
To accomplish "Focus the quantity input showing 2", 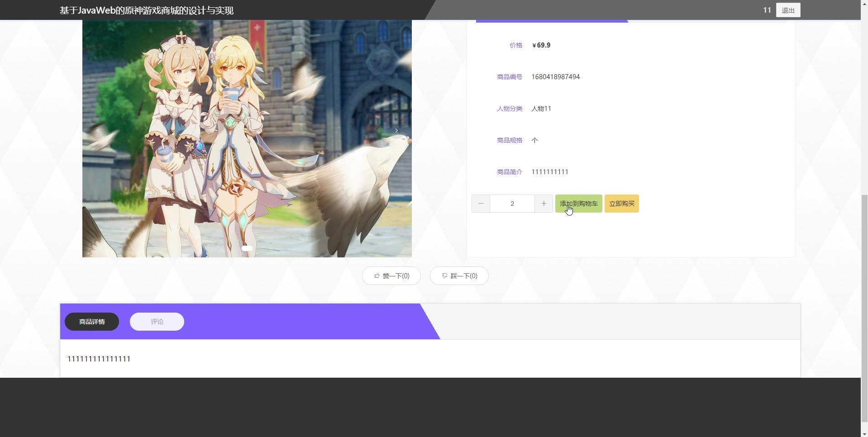I will (x=512, y=204).
